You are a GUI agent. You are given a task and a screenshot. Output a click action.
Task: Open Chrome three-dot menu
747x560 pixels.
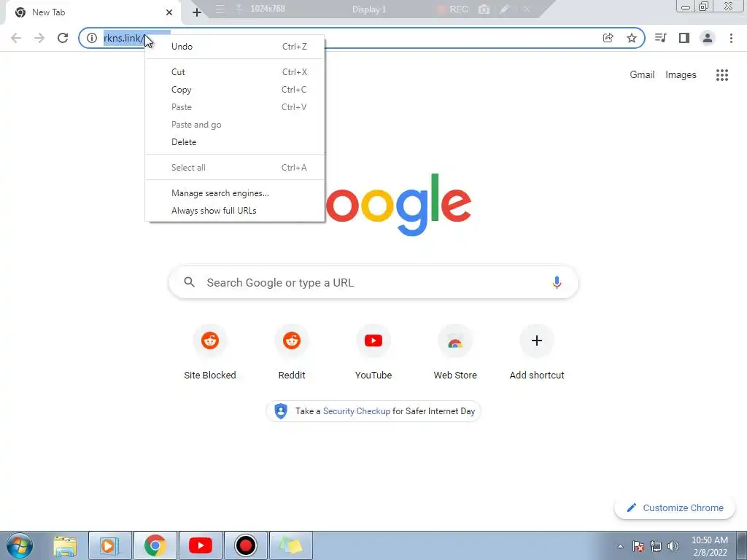pyautogui.click(x=731, y=38)
